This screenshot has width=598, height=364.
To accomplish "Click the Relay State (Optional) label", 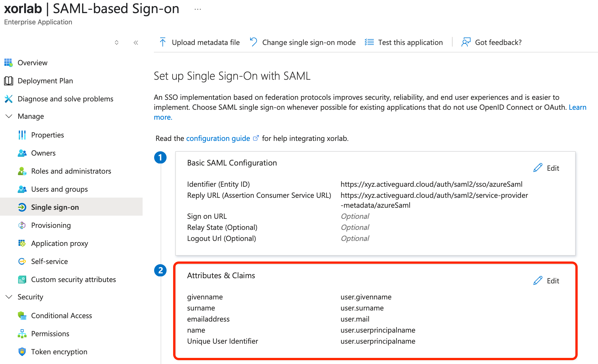I will pos(222,227).
